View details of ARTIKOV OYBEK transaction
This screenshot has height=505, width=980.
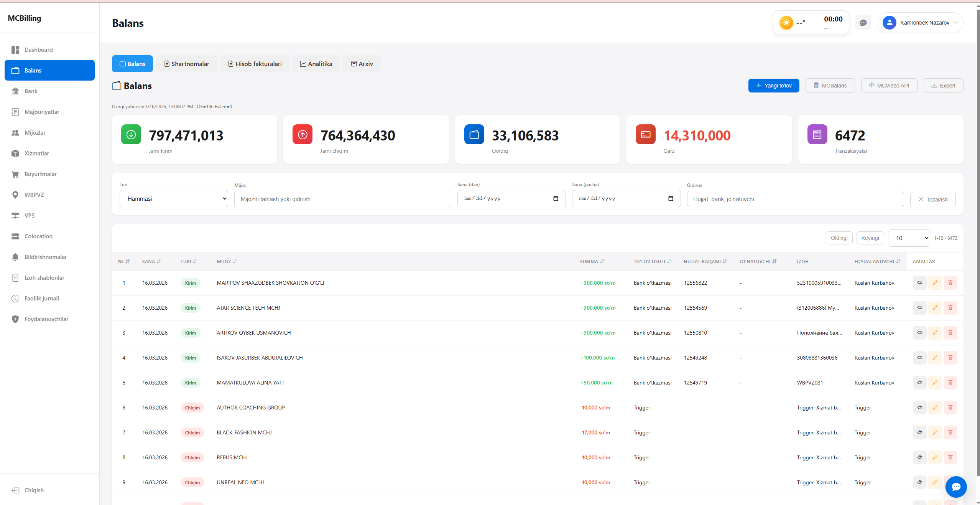tap(919, 333)
